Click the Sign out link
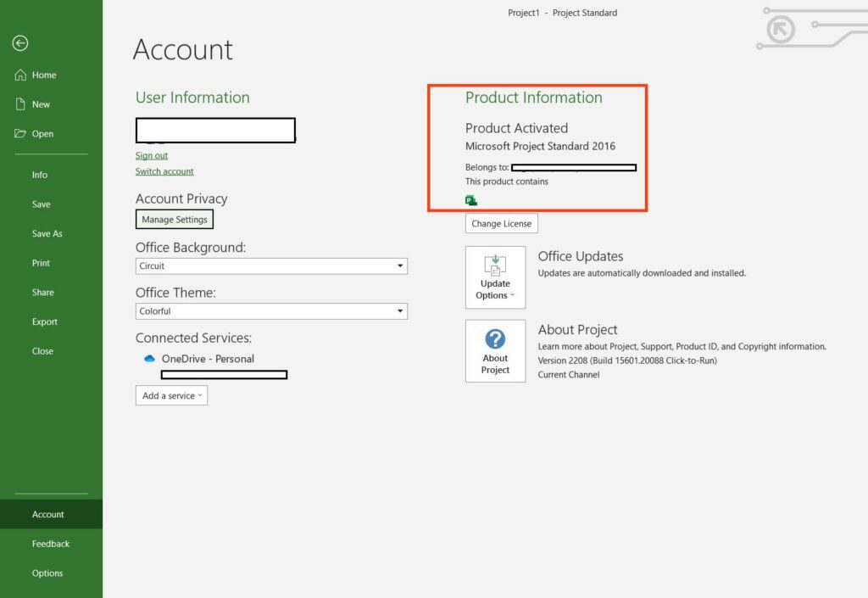The image size is (868, 598). (152, 156)
